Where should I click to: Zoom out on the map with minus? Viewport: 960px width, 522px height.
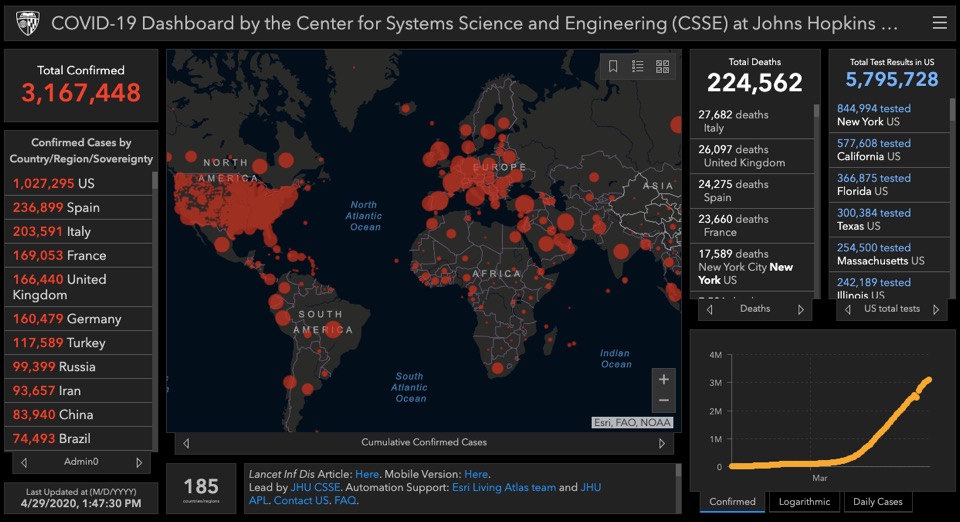click(664, 401)
